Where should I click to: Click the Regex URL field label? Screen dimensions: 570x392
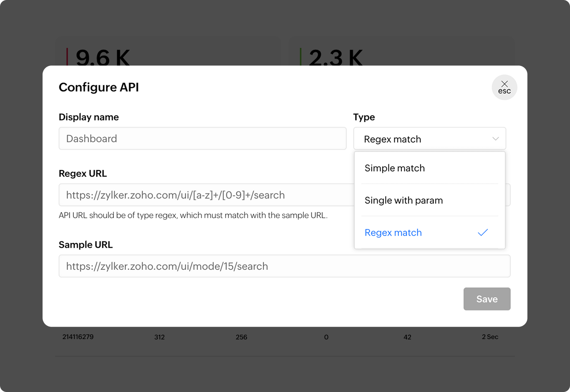point(83,173)
